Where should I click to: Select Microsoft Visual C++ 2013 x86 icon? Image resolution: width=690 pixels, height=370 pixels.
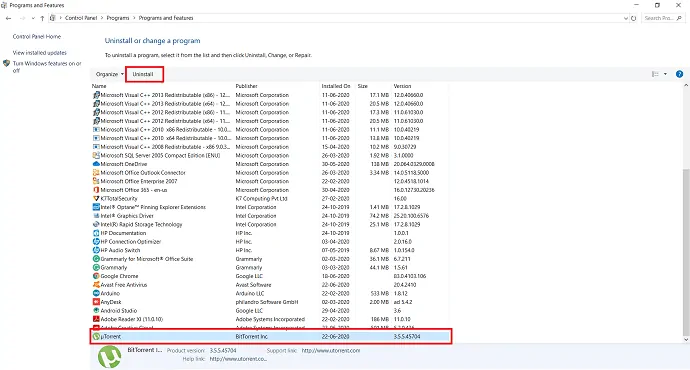pos(96,95)
